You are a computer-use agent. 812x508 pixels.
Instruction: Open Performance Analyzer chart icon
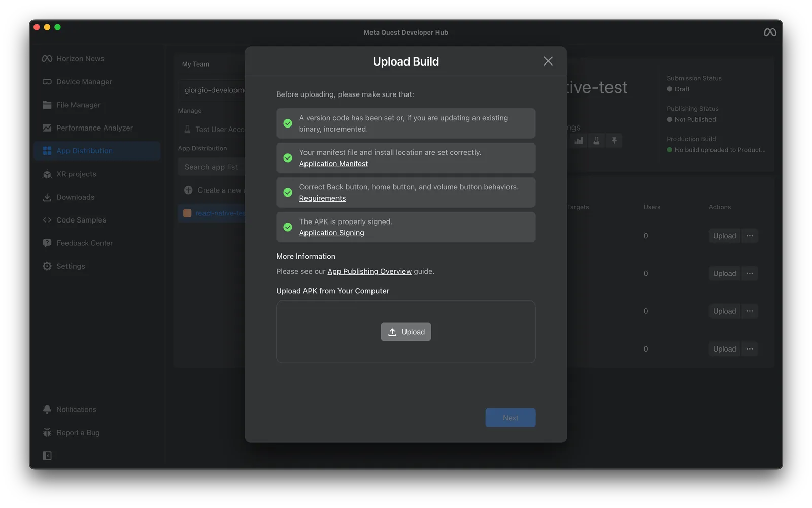[47, 128]
